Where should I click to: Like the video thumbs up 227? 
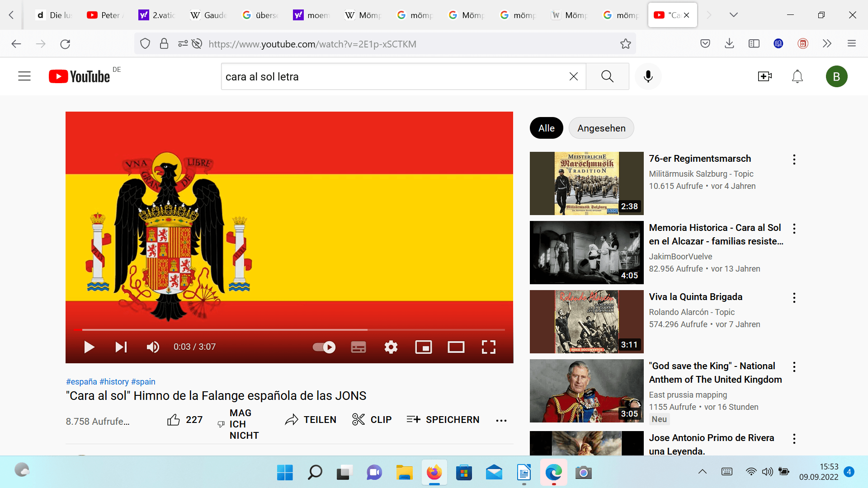point(185,420)
